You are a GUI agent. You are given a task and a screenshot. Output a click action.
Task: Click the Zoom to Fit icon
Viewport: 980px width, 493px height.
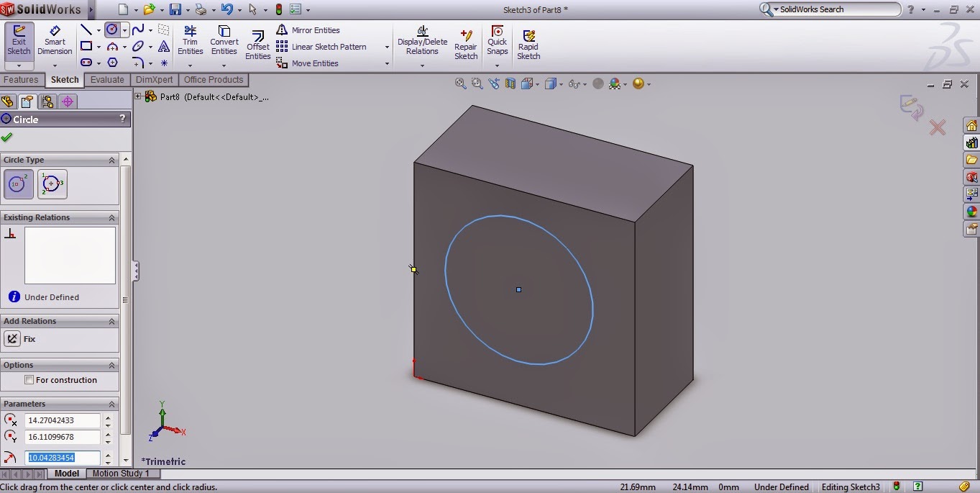click(x=461, y=84)
